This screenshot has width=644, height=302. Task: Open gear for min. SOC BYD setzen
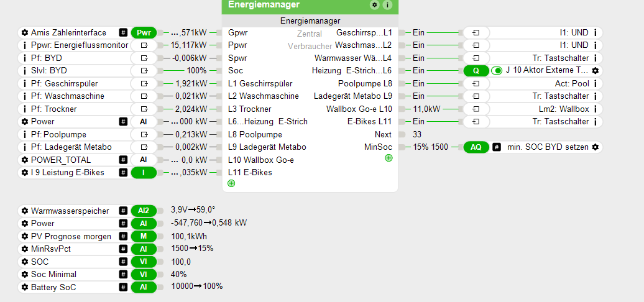click(596, 147)
